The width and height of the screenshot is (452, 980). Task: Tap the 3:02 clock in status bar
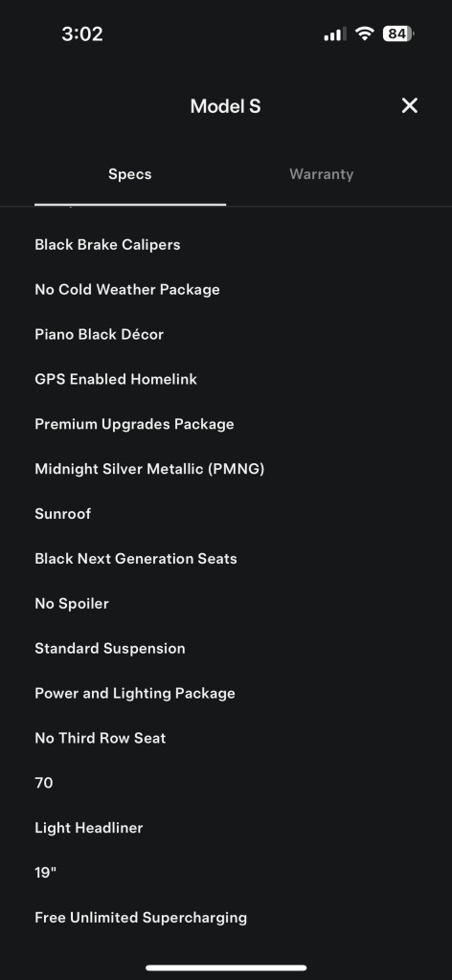pos(82,33)
